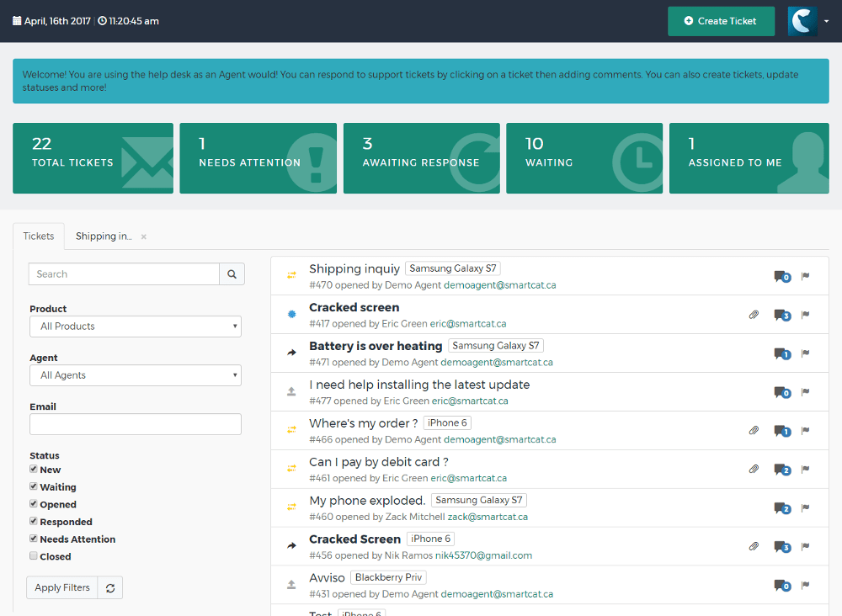Click the refresh icon next to Apply Filters
The image size is (842, 616).
click(x=109, y=587)
